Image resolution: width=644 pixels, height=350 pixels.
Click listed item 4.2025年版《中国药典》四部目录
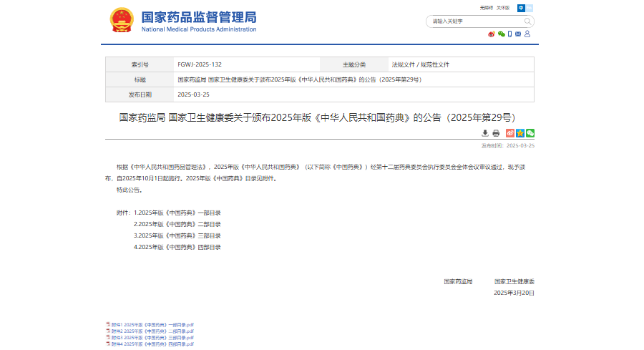pos(177,248)
